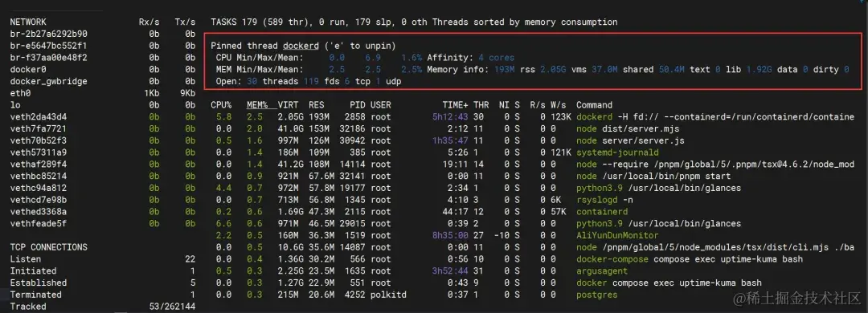This screenshot has width=868, height=313.
Task: Click the THR column header
Action: (x=481, y=105)
